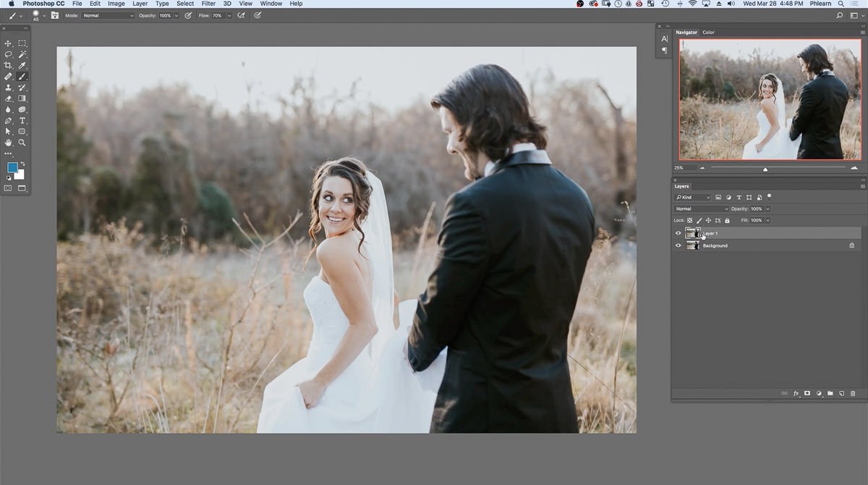Open the brush Mode dropdown
The image size is (868, 485).
(108, 15)
